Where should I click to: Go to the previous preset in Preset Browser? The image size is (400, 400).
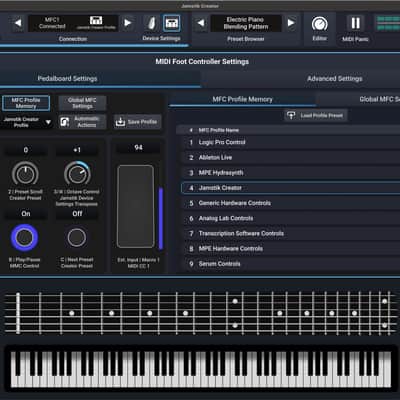[x=201, y=23]
